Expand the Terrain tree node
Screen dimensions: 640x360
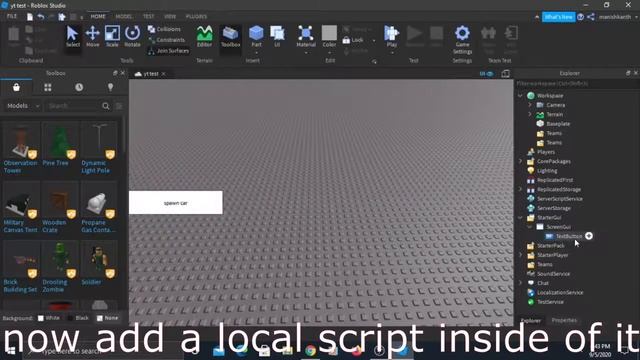coord(530,114)
